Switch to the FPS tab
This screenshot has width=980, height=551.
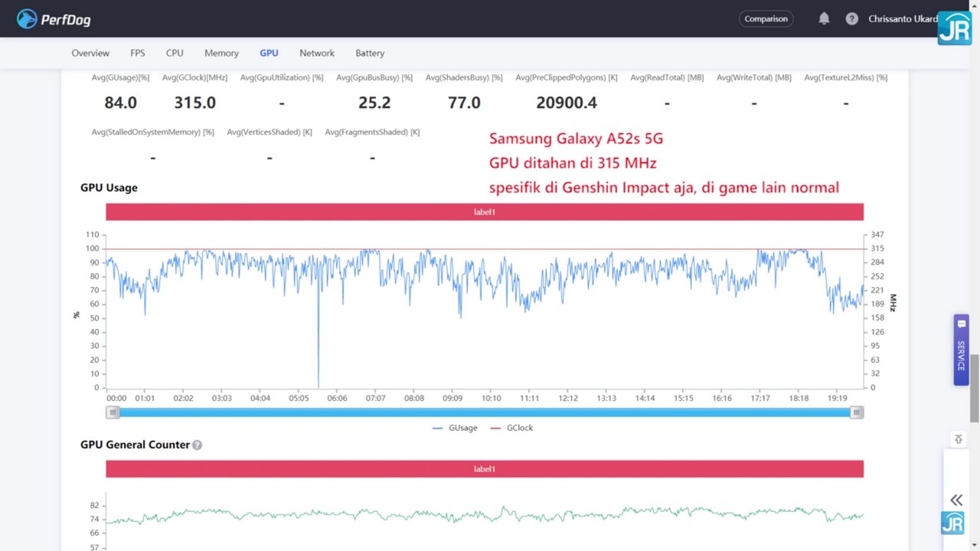pos(137,53)
